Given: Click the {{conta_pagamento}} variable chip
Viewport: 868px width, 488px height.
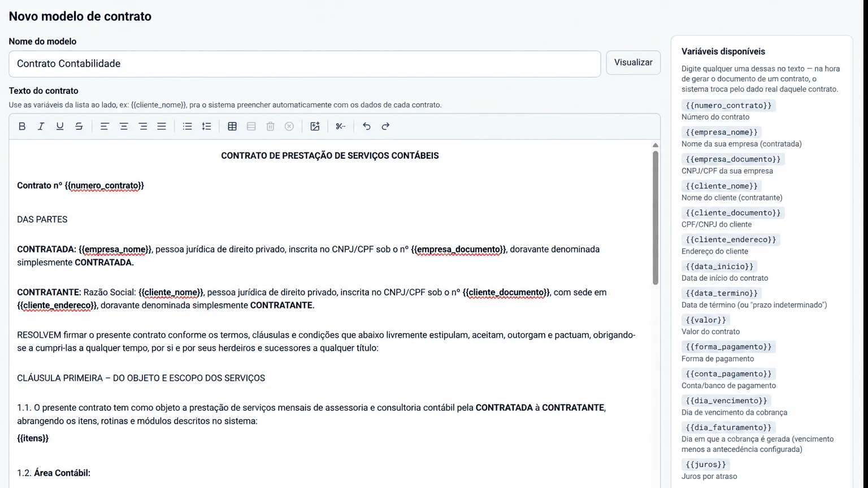Looking at the screenshot, I should (x=728, y=374).
